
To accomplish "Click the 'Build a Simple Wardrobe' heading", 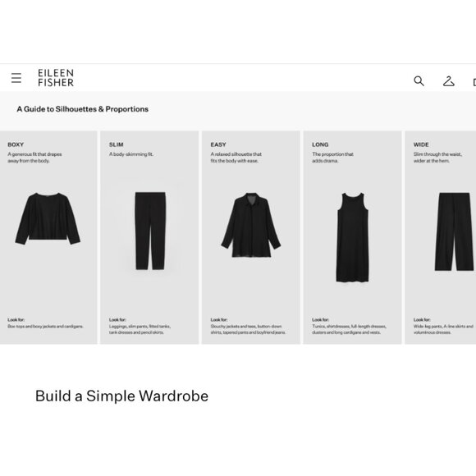I will [121, 396].
